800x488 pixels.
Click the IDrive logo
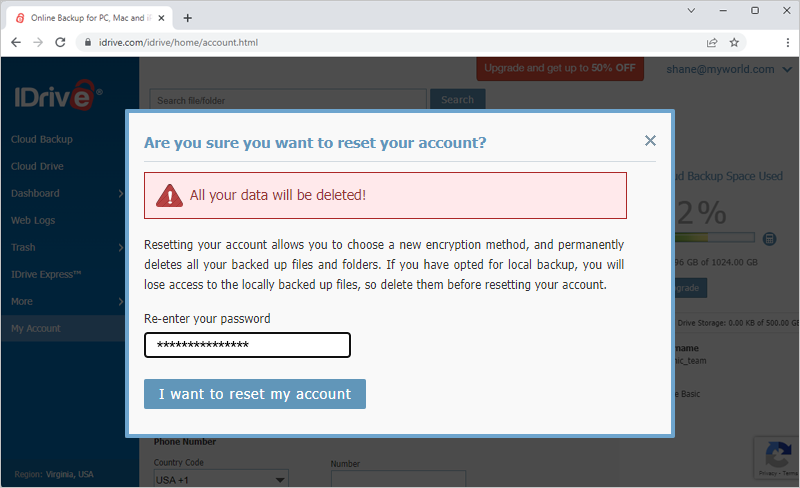[58, 95]
